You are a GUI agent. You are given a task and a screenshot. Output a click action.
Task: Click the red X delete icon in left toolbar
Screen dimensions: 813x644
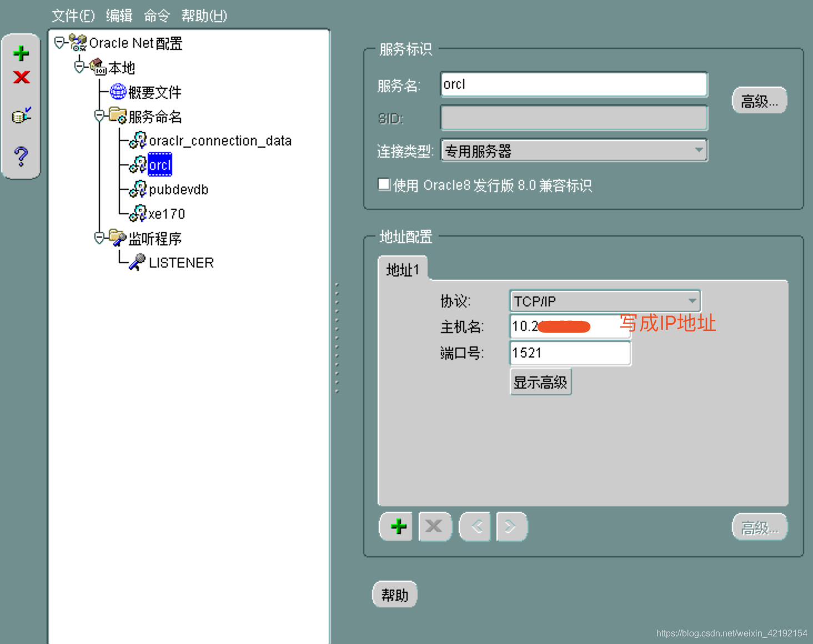coord(21,77)
